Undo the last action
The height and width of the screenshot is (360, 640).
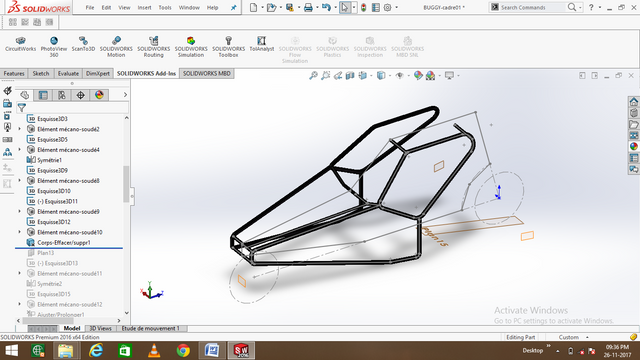click(326, 7)
